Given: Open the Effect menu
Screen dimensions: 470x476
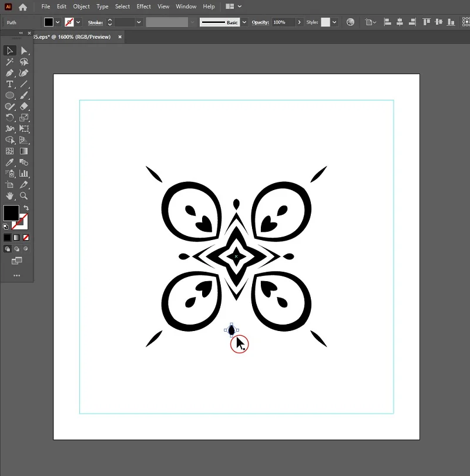Looking at the screenshot, I should (x=144, y=6).
